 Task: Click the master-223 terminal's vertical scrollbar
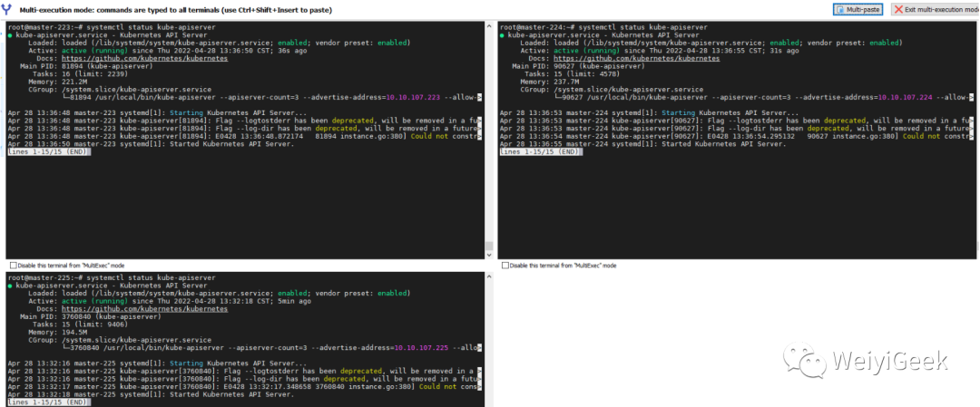[489, 141]
